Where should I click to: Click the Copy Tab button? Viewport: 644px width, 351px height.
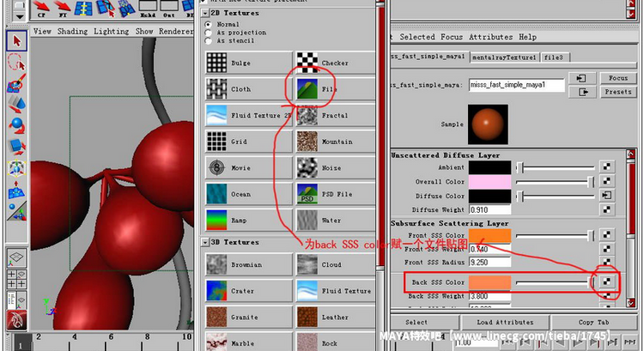click(x=594, y=323)
